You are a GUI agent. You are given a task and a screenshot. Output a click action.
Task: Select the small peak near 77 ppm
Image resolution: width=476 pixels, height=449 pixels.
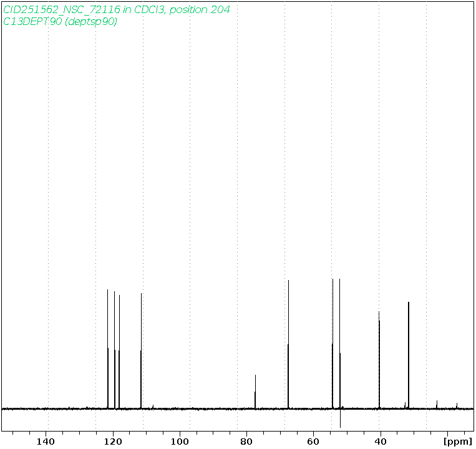255,392
